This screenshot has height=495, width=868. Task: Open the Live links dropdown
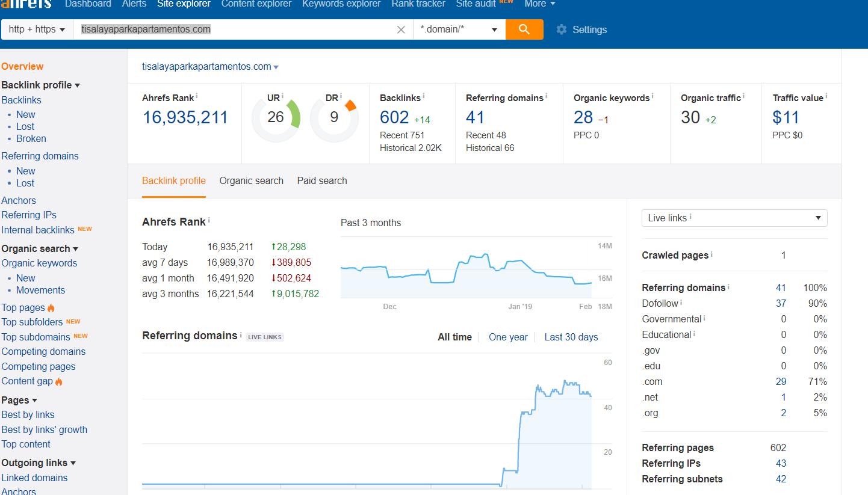pyautogui.click(x=734, y=218)
